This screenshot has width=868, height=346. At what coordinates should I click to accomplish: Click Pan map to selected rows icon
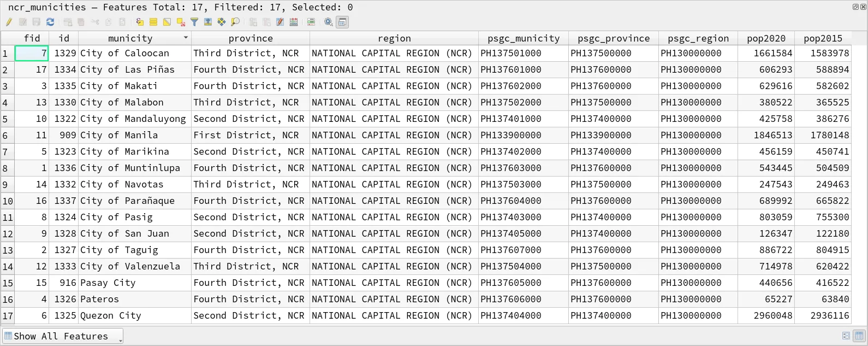[221, 22]
